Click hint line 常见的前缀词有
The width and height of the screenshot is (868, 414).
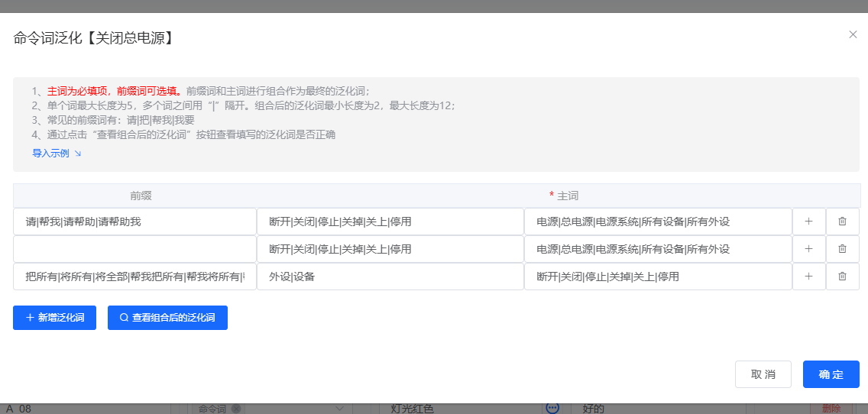[114, 120]
